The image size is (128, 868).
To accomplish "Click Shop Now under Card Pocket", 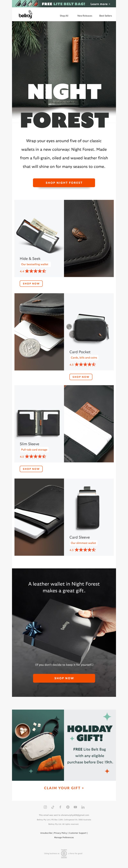I will click(x=81, y=377).
